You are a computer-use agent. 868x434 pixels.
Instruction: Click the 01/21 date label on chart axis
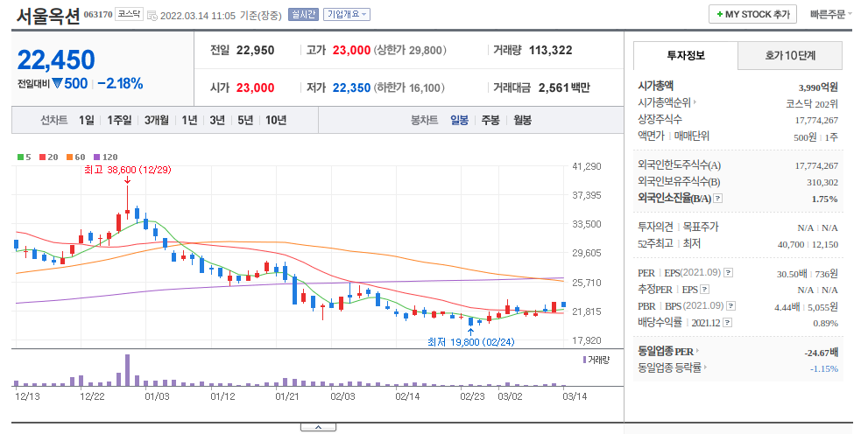[287, 396]
